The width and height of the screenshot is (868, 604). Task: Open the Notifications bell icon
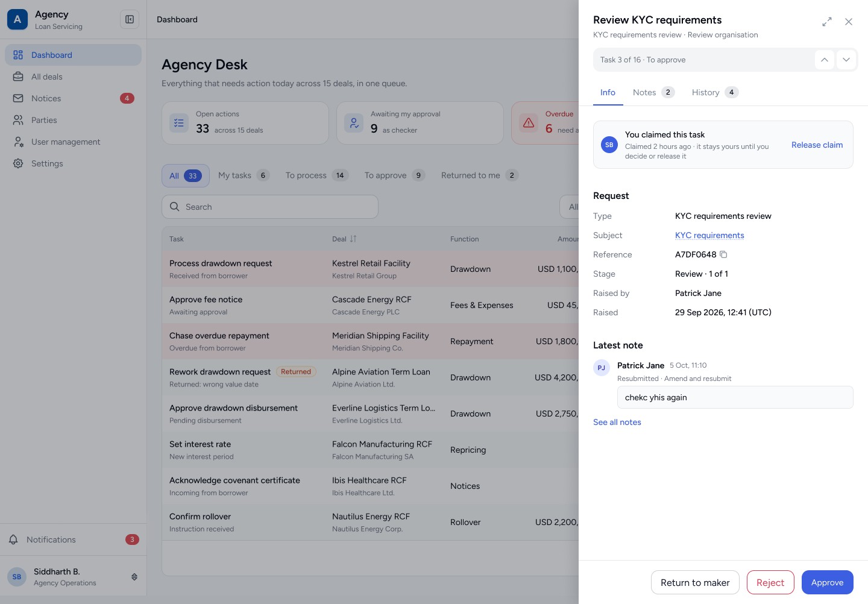pos(13,540)
